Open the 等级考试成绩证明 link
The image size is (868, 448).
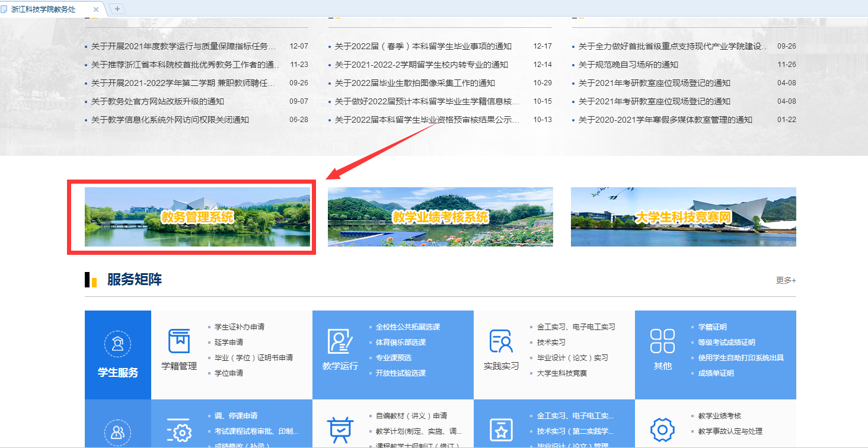pyautogui.click(x=726, y=343)
